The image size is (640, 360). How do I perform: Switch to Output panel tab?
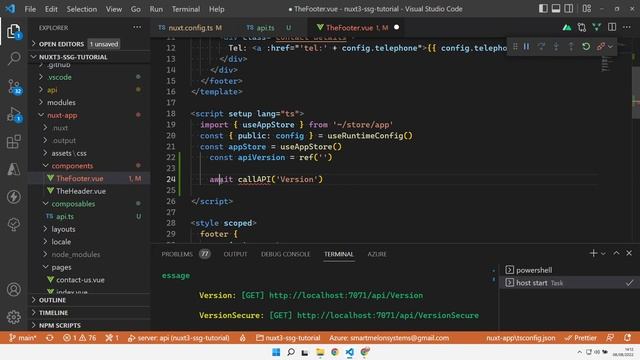235,254
